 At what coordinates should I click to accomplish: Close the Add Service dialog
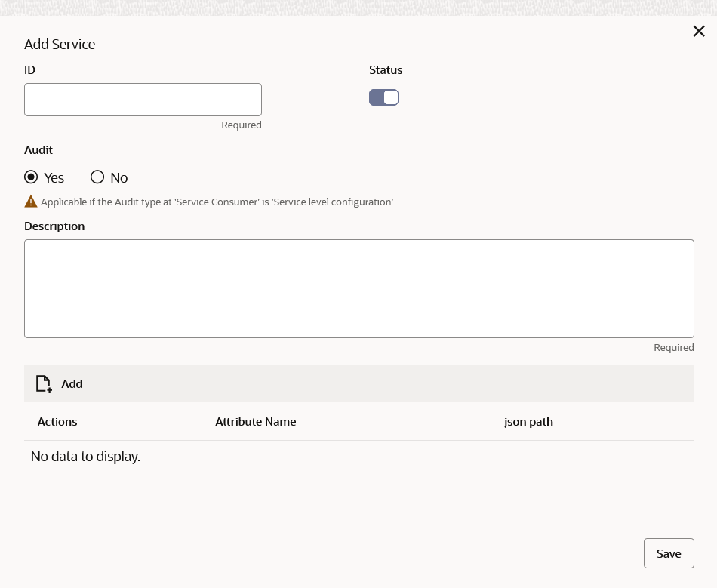point(699,31)
